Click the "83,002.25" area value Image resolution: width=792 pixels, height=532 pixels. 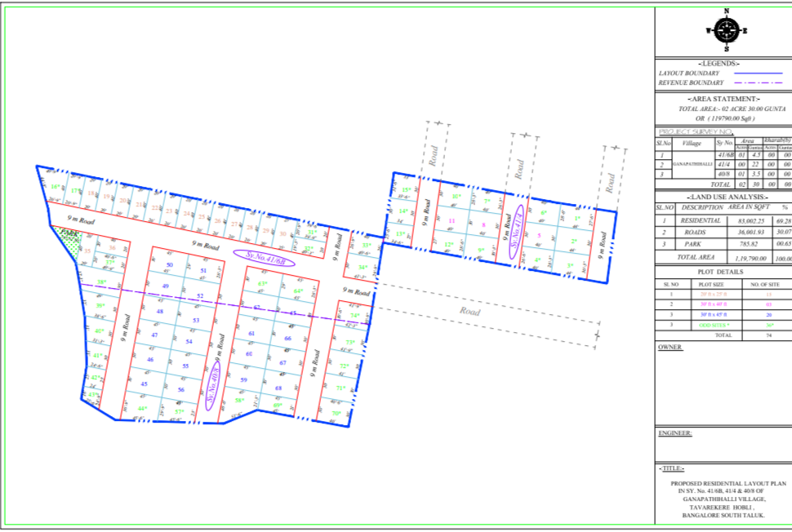click(751, 221)
